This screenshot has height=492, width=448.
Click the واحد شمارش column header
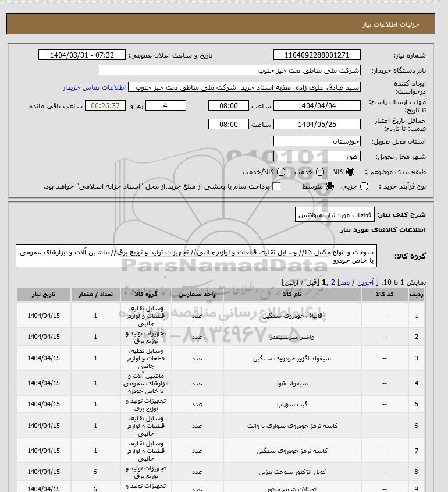click(197, 294)
